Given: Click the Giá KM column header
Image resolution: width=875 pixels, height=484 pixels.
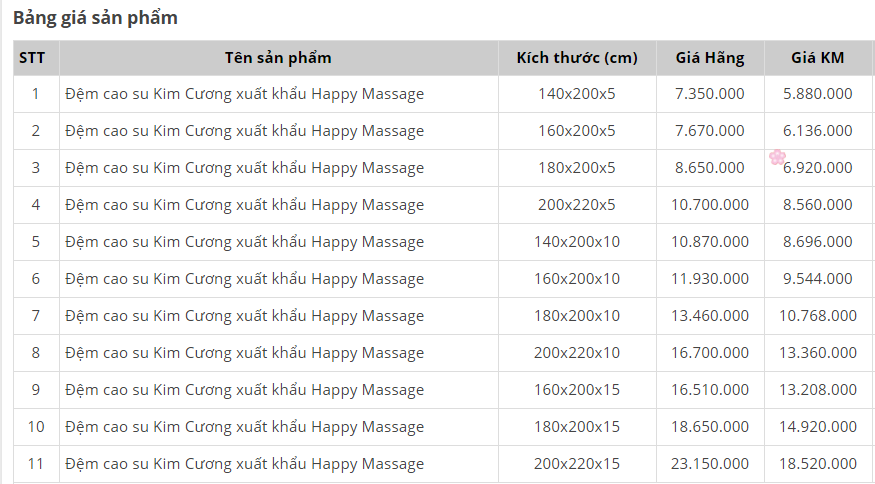Looking at the screenshot, I should [817, 58].
